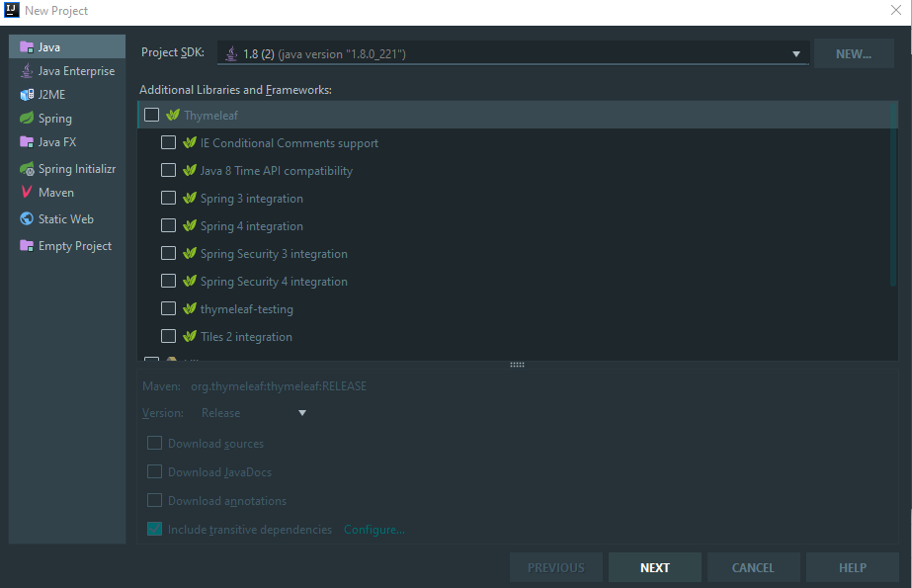912x588 pixels.
Task: Click leaf icon beside IE Conditional Comments support
Action: (190, 142)
